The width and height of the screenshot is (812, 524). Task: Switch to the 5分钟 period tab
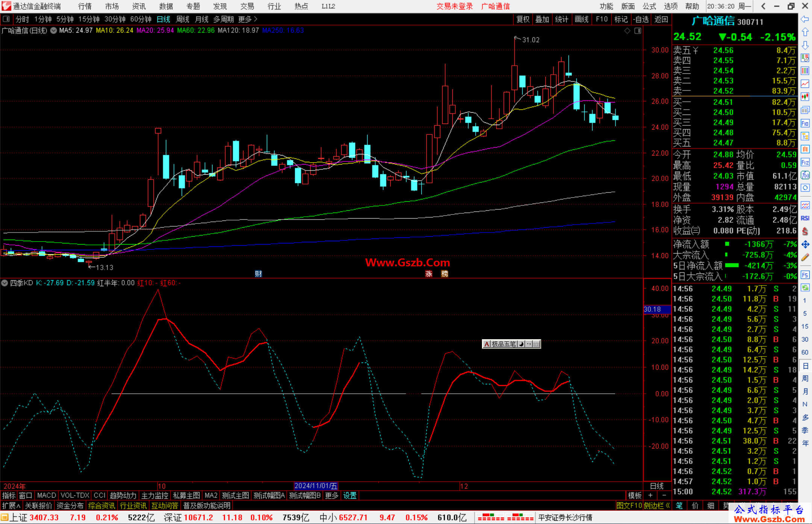[65, 19]
